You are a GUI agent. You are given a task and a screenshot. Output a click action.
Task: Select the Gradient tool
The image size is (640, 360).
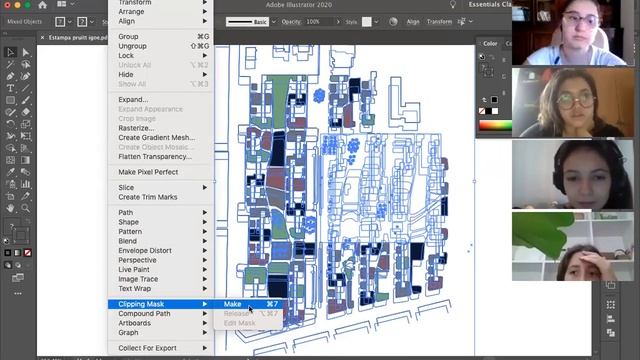25,160
